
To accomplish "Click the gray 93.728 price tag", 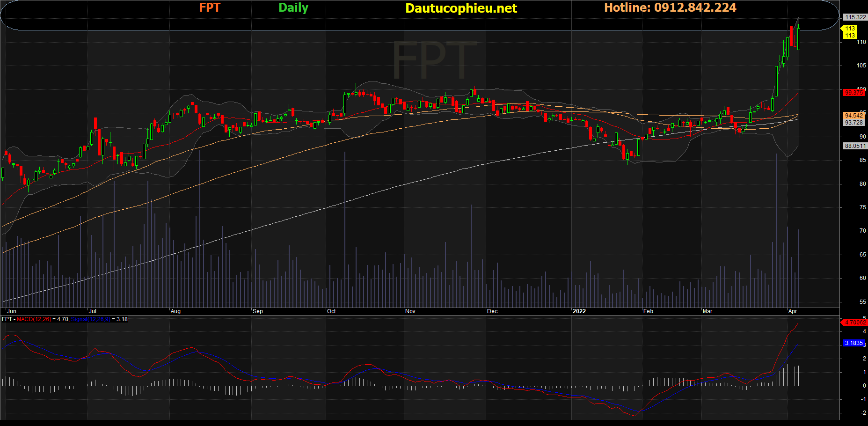I will pyautogui.click(x=853, y=123).
